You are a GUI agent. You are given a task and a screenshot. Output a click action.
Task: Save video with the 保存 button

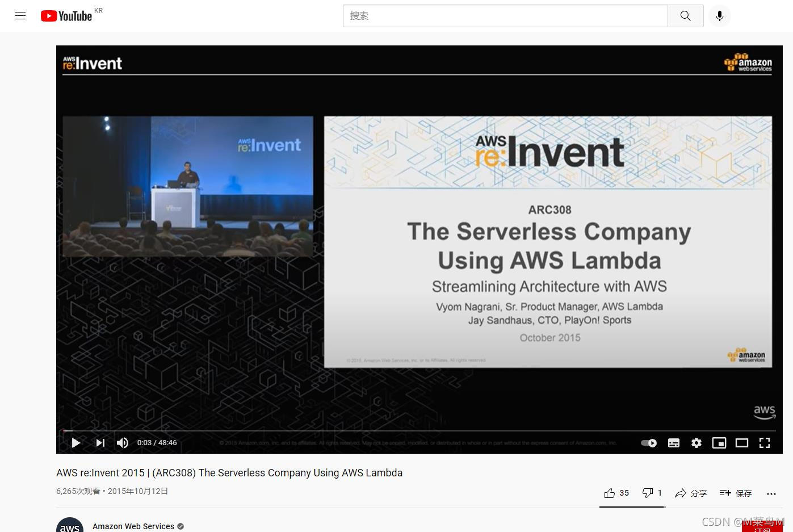[736, 493]
